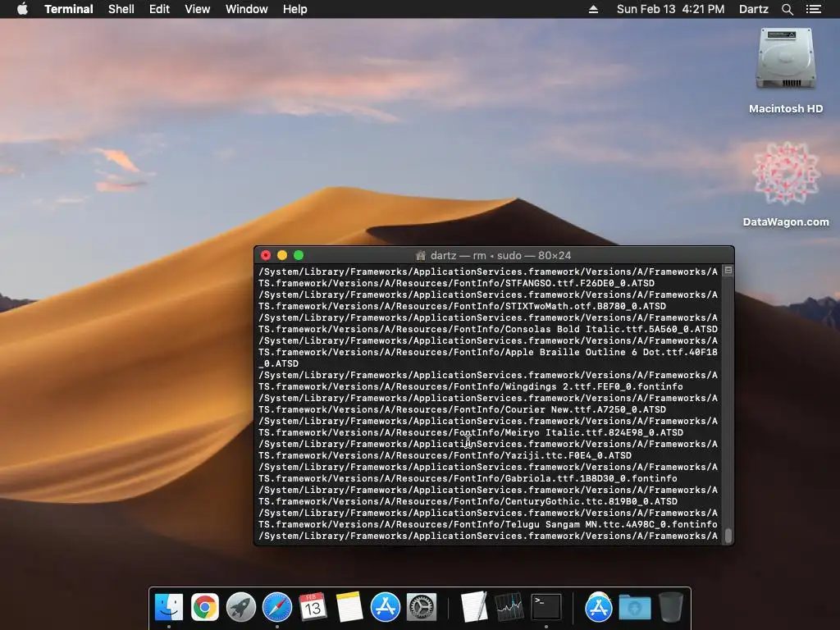Open Notes app in the Dock

(349, 607)
